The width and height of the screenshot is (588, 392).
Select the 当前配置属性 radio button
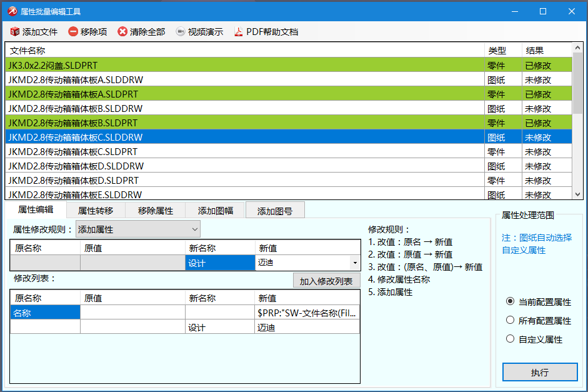pyautogui.click(x=510, y=302)
